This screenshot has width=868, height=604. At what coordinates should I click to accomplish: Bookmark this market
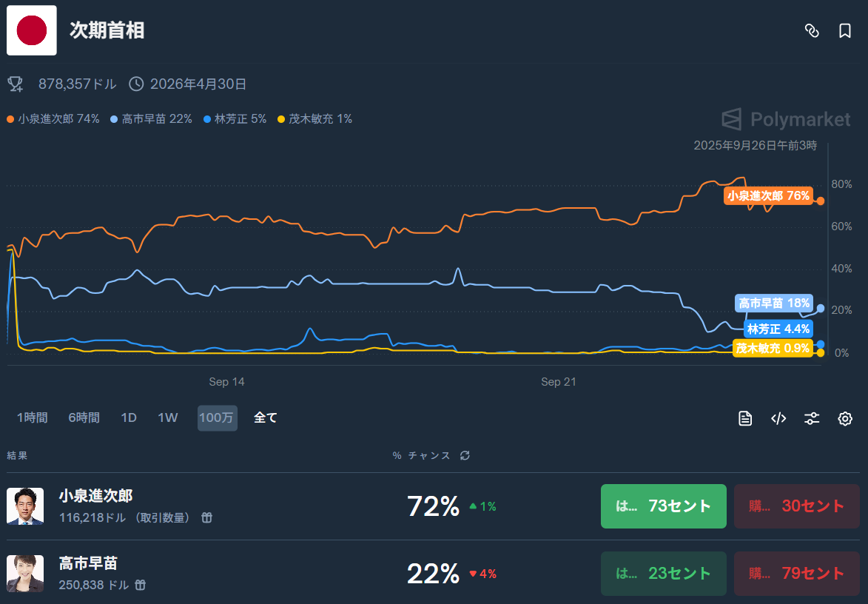pyautogui.click(x=844, y=30)
